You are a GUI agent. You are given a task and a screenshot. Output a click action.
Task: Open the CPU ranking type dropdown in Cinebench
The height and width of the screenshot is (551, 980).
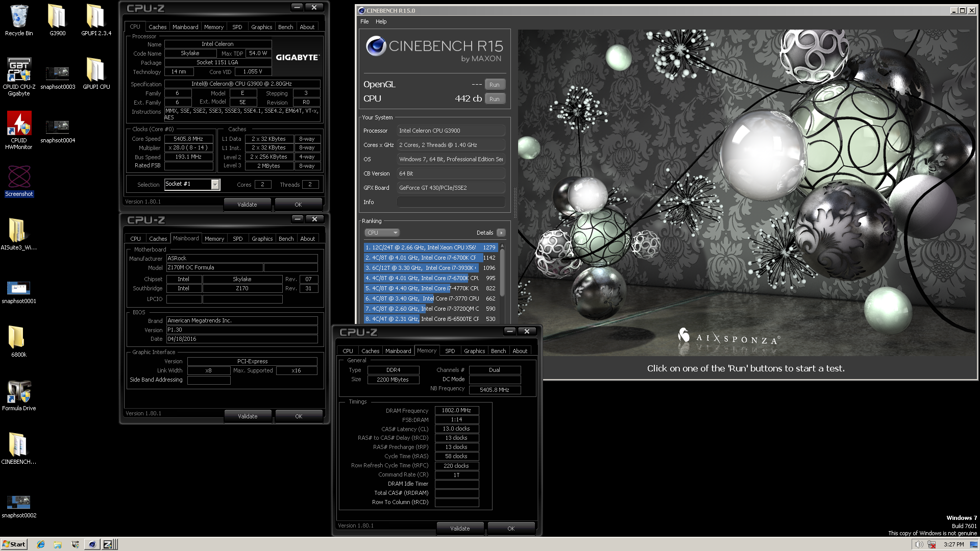coord(381,233)
